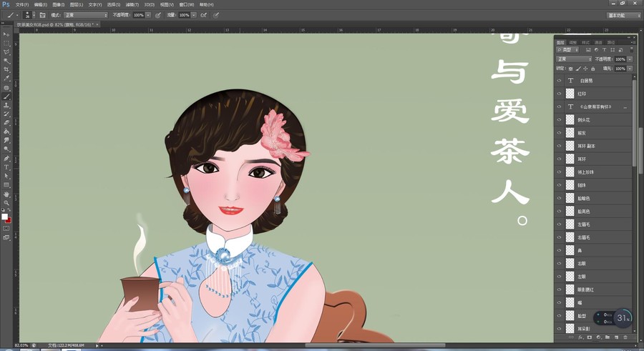Select the Crop tool
644x351 pixels.
[6, 69]
